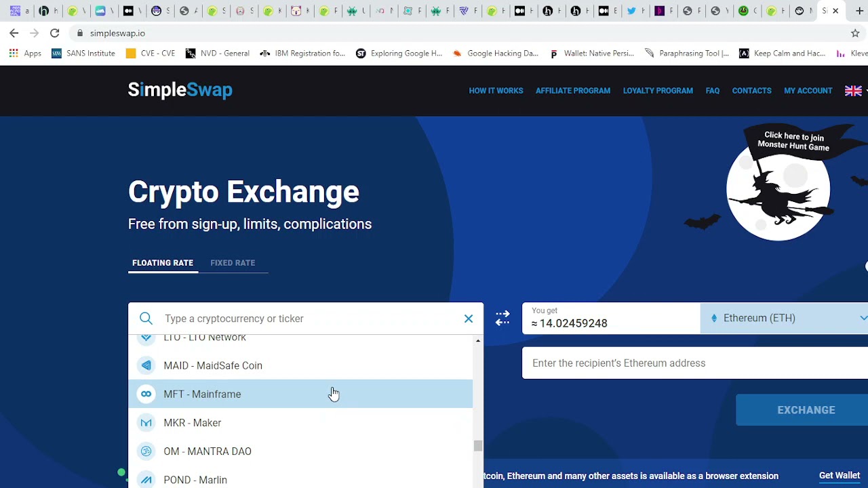Open the CONTACTS page
This screenshot has height=488, width=868.
point(751,91)
